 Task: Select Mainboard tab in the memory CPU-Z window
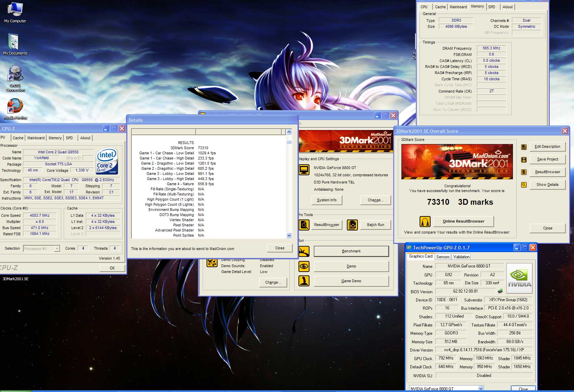coord(458,7)
